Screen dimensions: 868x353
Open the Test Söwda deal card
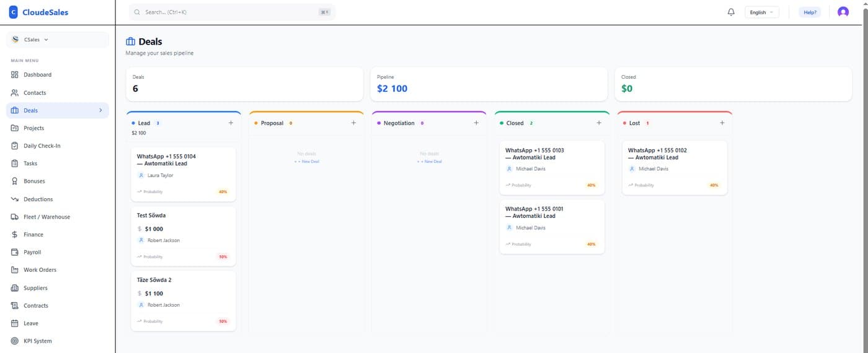pos(184,236)
